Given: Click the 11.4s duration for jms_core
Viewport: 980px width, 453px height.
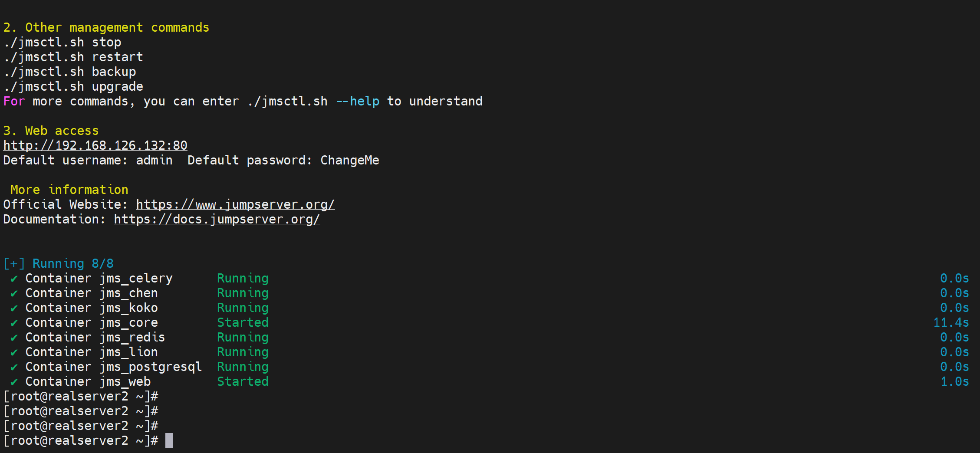Looking at the screenshot, I should tap(950, 322).
